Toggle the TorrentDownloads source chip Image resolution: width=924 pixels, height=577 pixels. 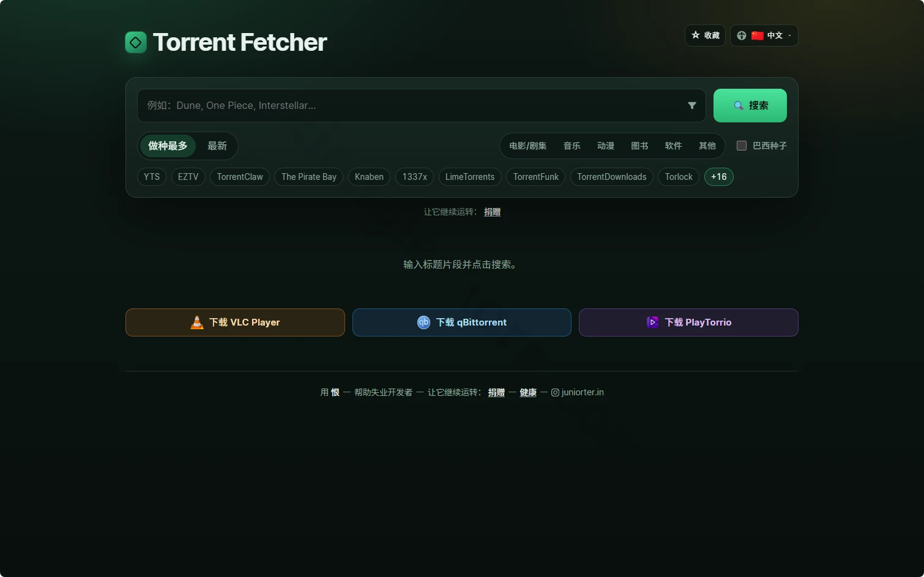point(612,177)
